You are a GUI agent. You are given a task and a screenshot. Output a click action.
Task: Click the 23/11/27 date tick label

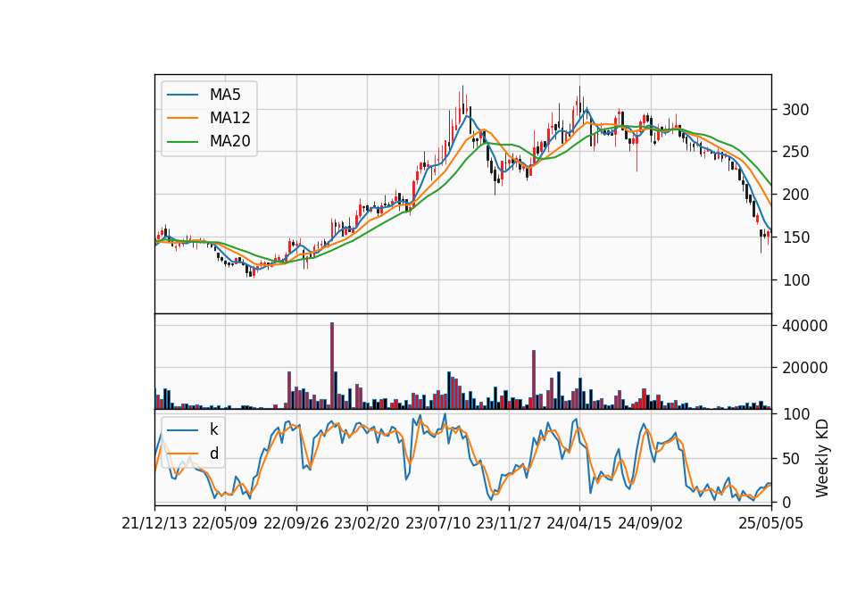click(508, 523)
